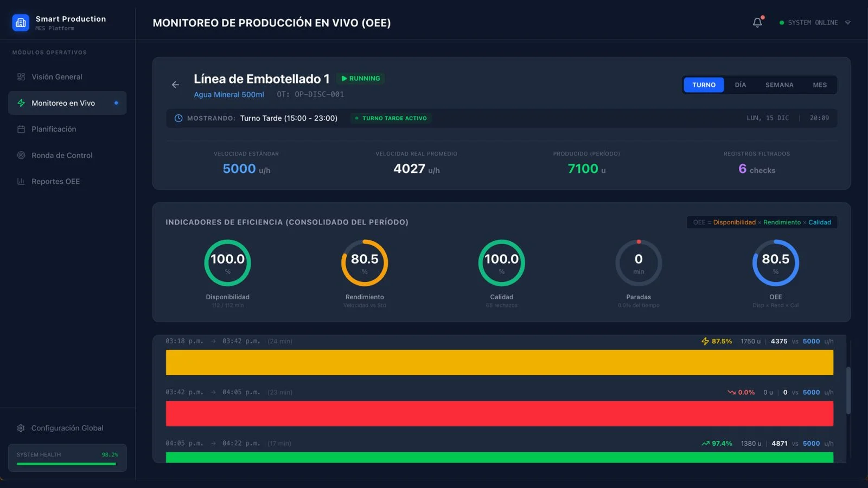Click the Reportes OEE chart icon
The height and width of the screenshot is (488, 868).
click(21, 181)
